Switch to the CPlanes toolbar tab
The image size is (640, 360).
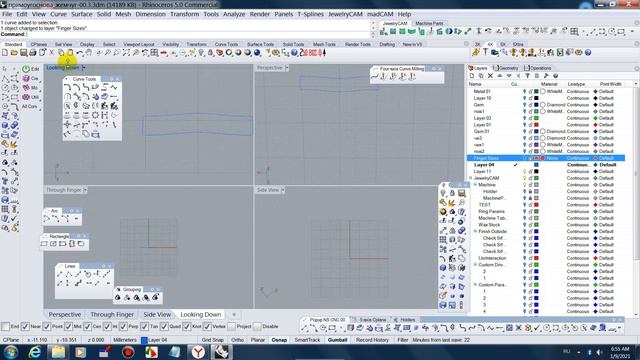point(38,44)
